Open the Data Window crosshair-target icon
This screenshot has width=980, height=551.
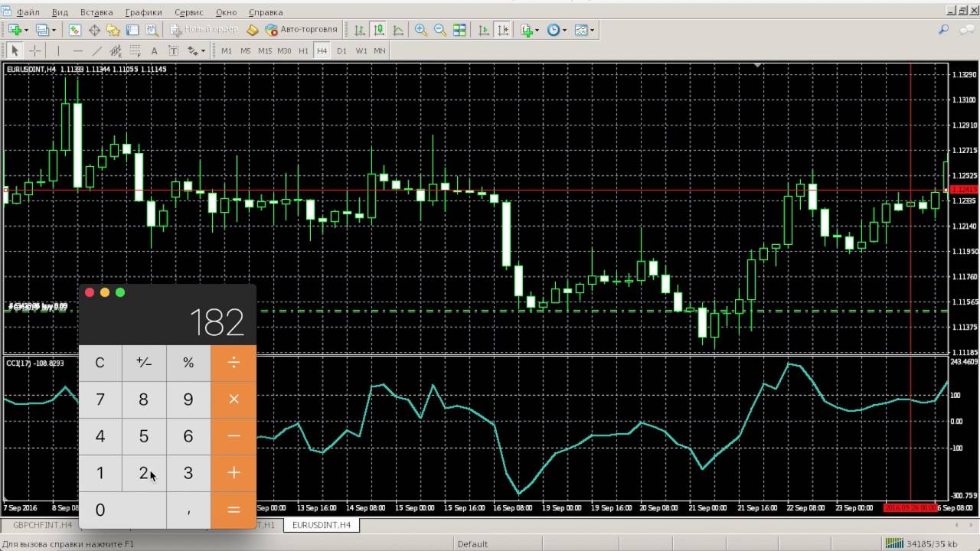pyautogui.click(x=94, y=30)
